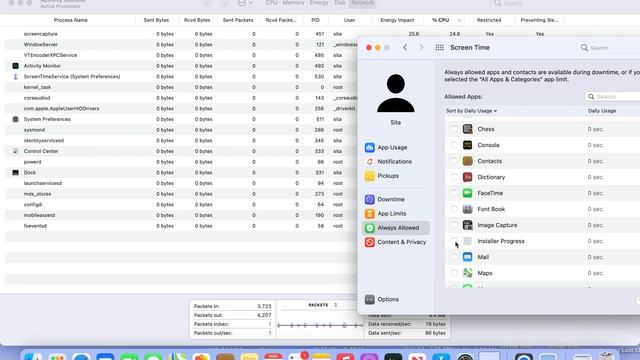Tick the Contacts allowed checkbox
The width and height of the screenshot is (640, 360).
click(454, 161)
